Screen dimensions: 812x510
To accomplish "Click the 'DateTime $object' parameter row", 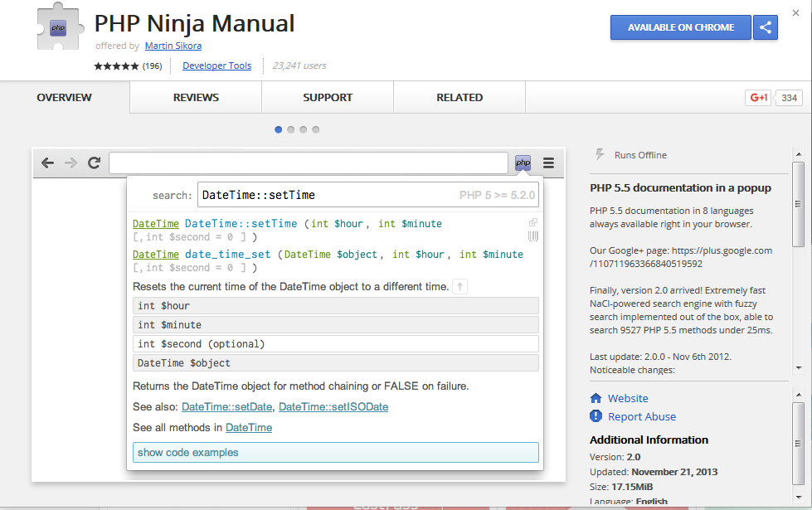I will (336, 363).
